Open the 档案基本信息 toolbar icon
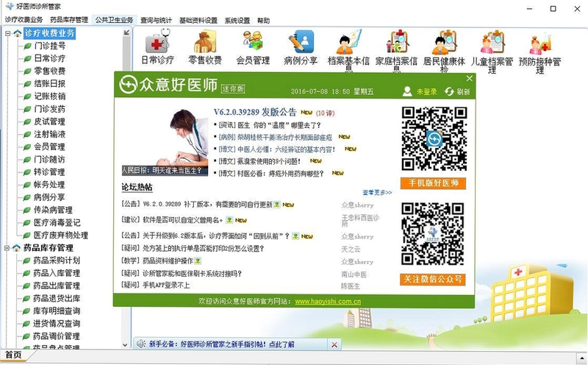 pos(348,42)
